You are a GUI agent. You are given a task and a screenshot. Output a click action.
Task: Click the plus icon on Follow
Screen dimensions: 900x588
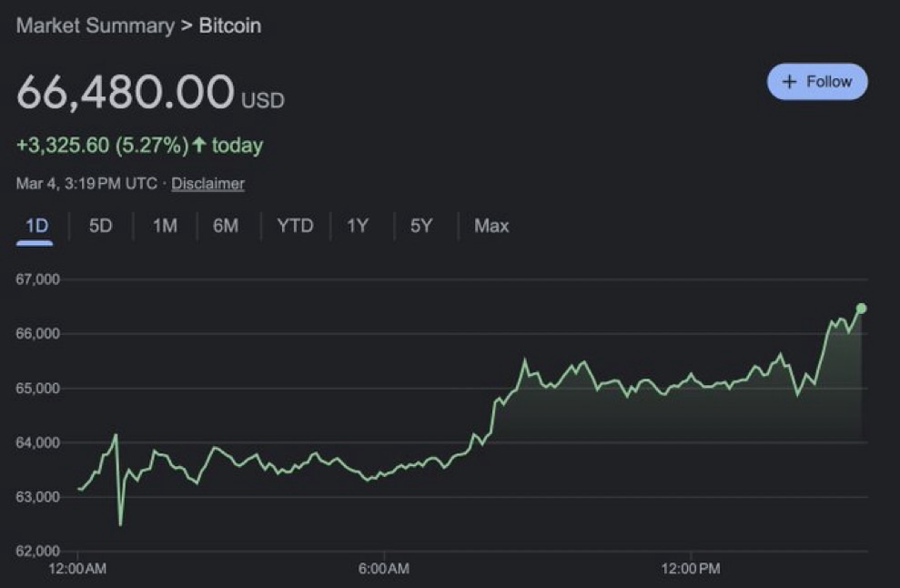789,82
